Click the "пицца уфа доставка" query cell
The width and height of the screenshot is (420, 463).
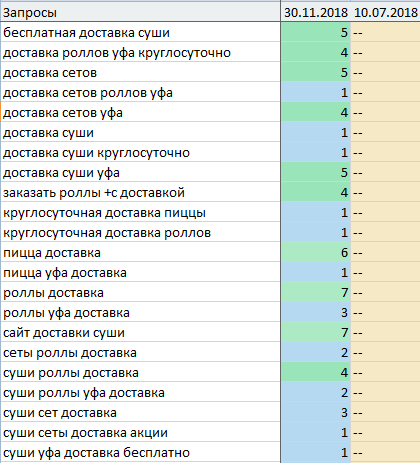click(x=140, y=272)
